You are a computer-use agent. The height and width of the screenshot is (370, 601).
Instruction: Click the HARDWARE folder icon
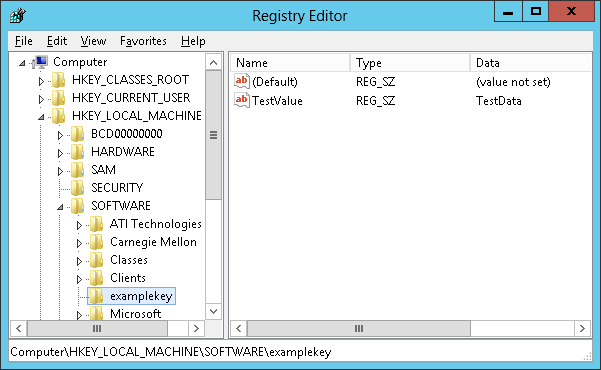[77, 152]
